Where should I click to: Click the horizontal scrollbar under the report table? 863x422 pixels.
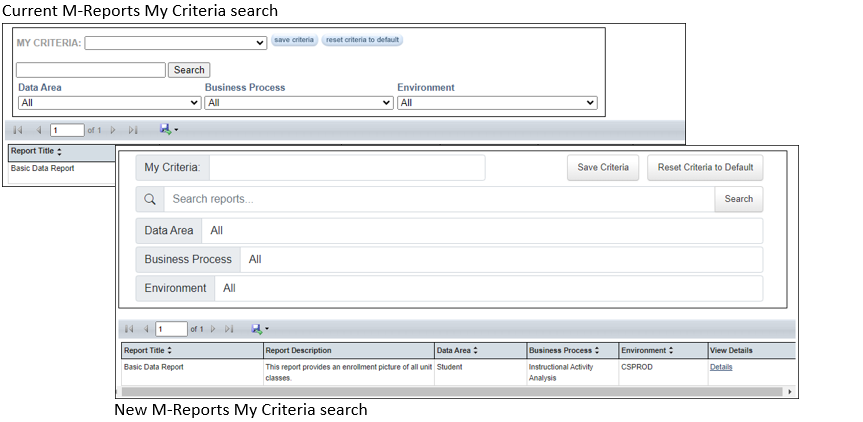[x=450, y=392]
